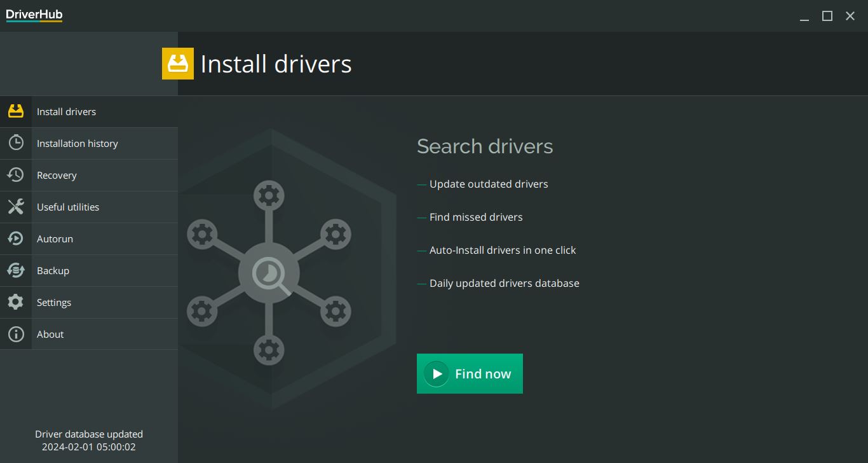Close the DriverHub window

(x=850, y=17)
